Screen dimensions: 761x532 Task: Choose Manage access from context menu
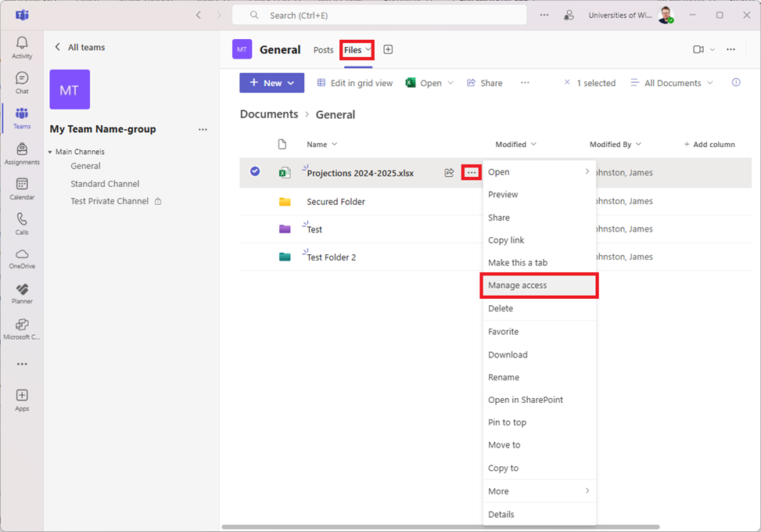click(539, 286)
